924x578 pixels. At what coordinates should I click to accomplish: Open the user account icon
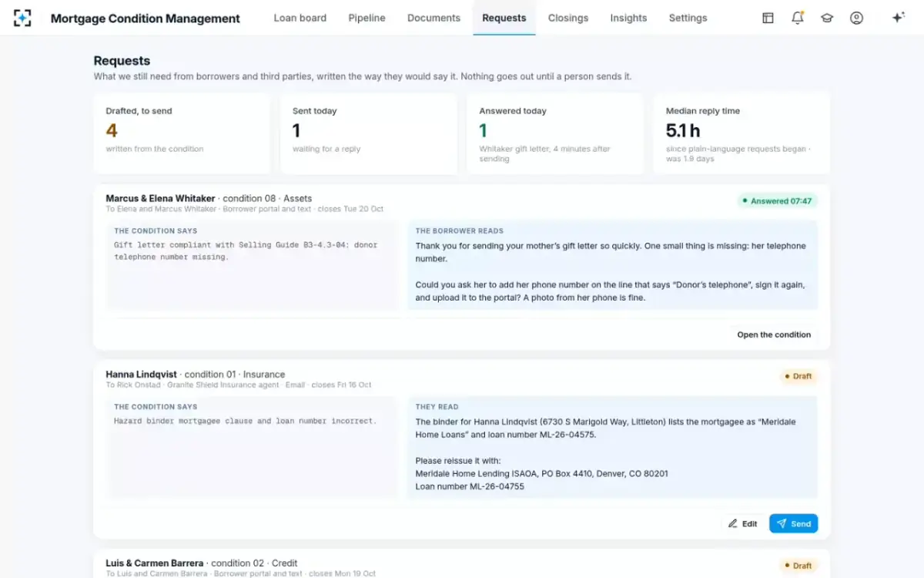(x=856, y=18)
